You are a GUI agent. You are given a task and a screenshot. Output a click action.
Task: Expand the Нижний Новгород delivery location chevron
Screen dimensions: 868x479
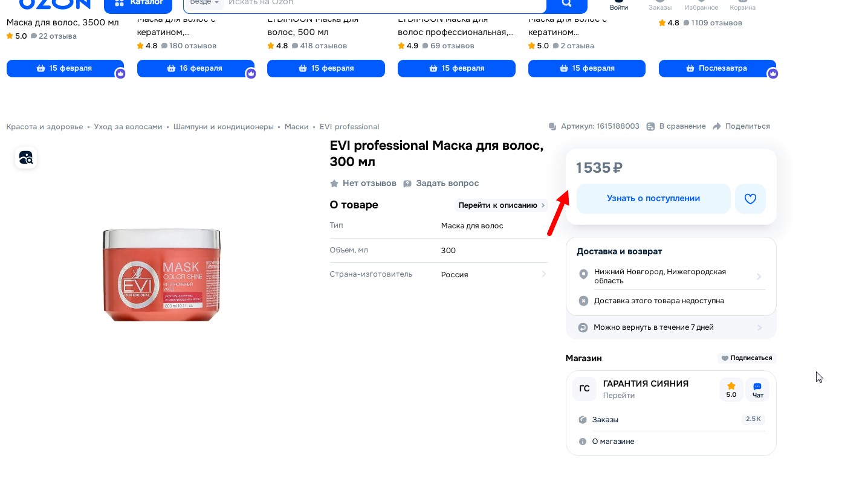coord(759,277)
